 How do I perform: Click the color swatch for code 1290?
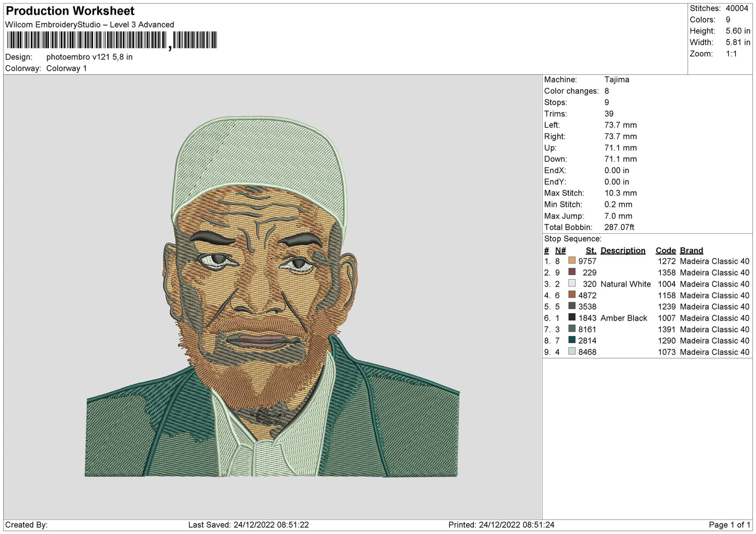pyautogui.click(x=572, y=340)
